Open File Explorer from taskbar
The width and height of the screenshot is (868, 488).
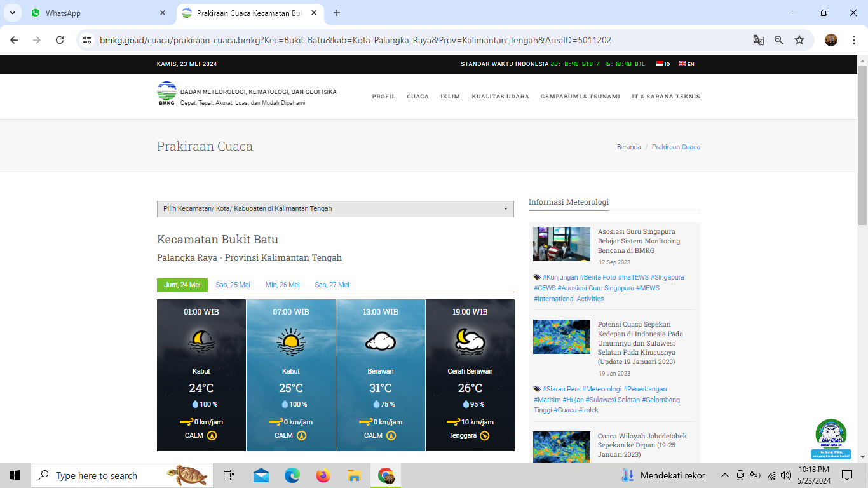[x=355, y=475]
